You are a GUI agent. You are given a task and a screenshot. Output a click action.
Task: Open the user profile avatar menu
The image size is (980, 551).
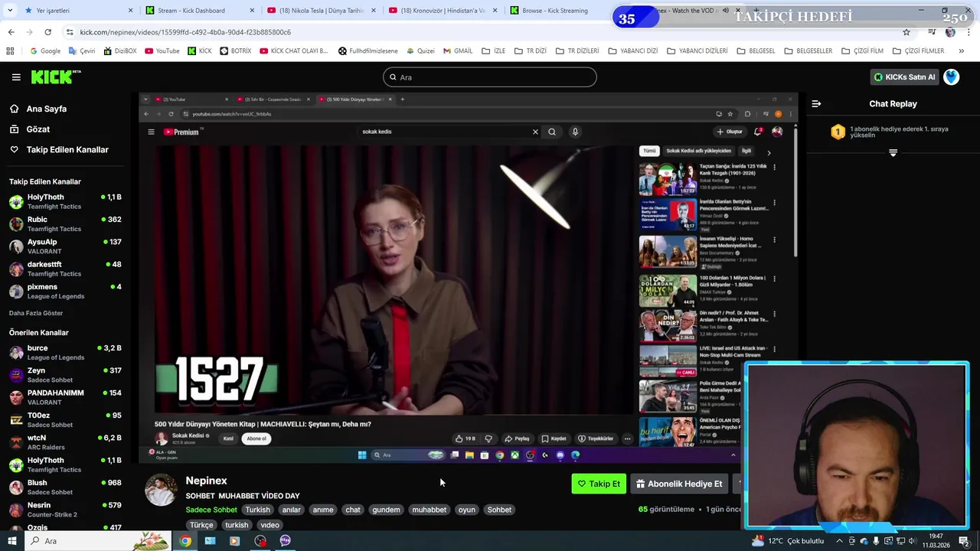pos(952,77)
